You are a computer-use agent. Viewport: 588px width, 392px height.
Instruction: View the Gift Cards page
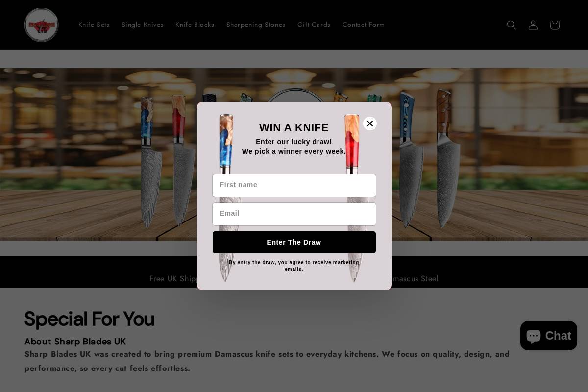tap(314, 25)
